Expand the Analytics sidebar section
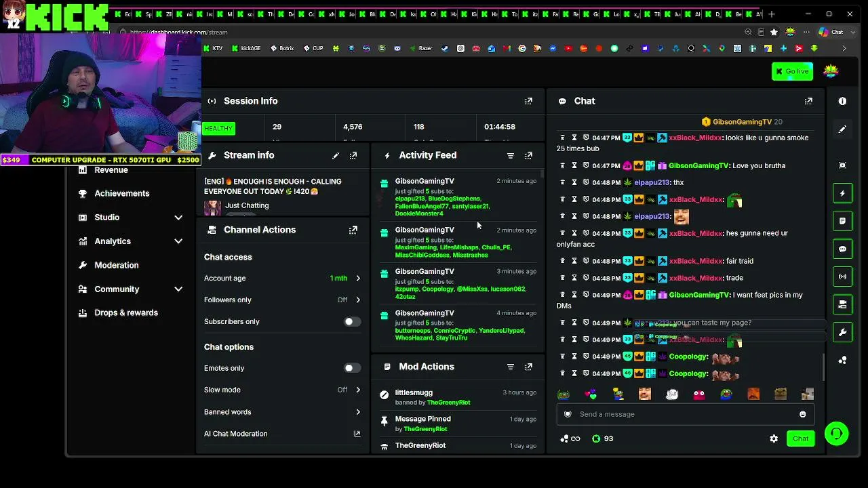This screenshot has height=488, width=868. point(178,241)
